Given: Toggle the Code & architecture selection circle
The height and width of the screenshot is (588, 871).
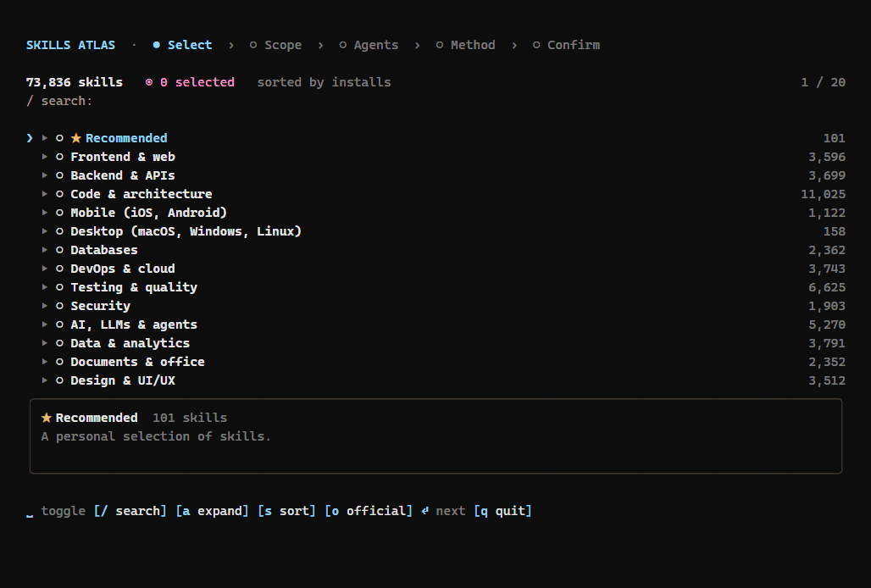Looking at the screenshot, I should tap(59, 194).
